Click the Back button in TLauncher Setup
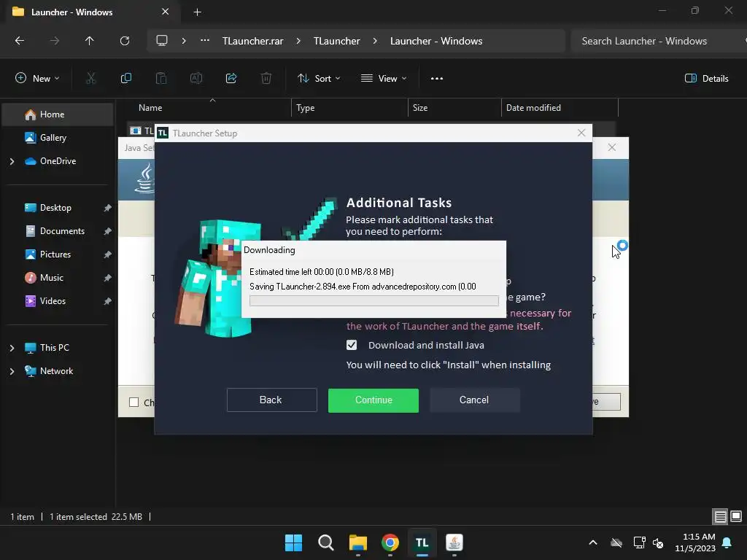This screenshot has width=747, height=560. click(271, 400)
